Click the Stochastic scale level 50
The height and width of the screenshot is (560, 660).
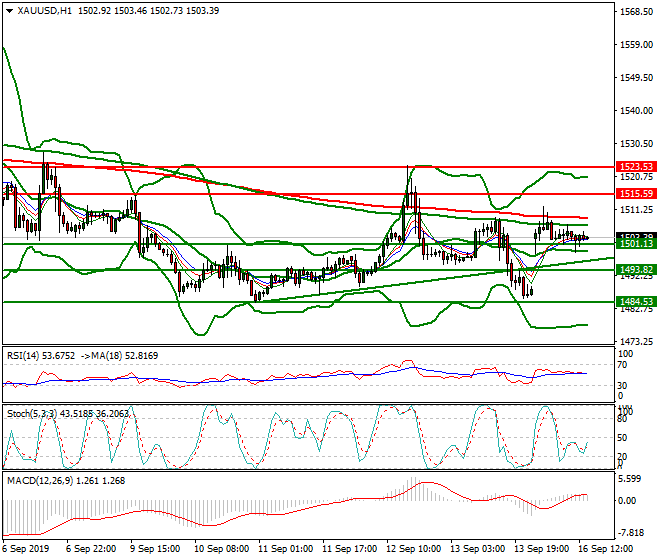click(622, 438)
